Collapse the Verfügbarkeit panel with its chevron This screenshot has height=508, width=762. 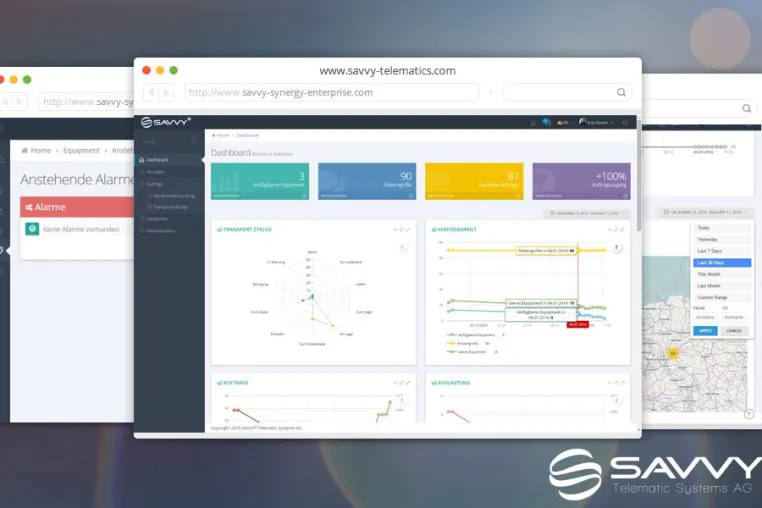pyautogui.click(x=610, y=229)
